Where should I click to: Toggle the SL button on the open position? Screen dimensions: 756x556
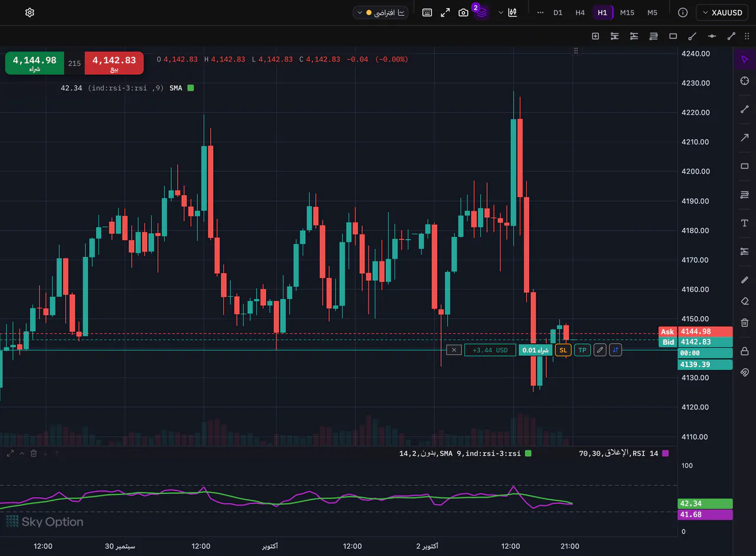563,350
